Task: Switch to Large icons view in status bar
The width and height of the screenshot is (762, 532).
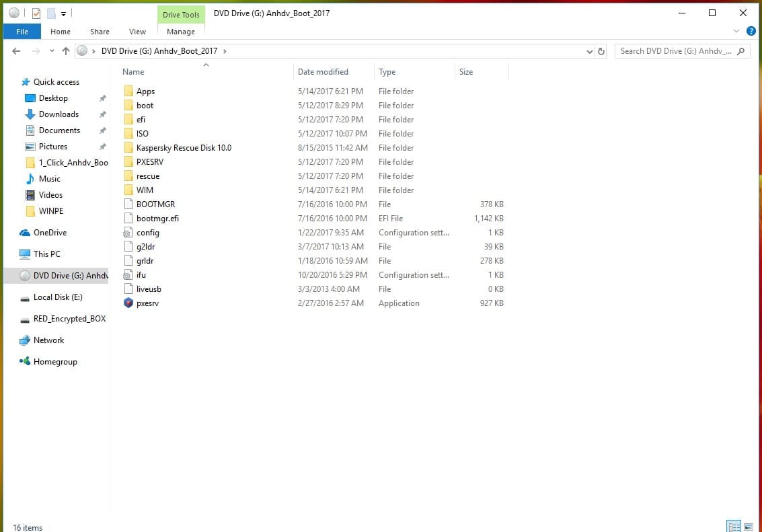Action: click(749, 527)
